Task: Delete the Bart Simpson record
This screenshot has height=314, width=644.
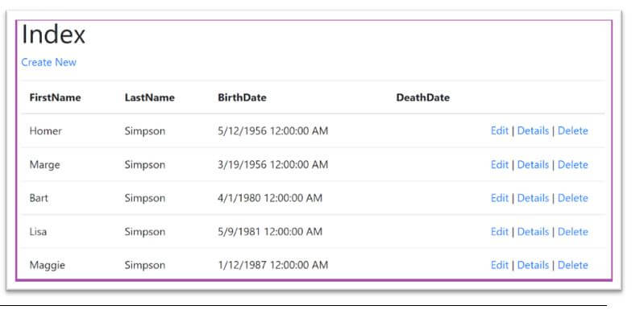Action: click(x=572, y=198)
